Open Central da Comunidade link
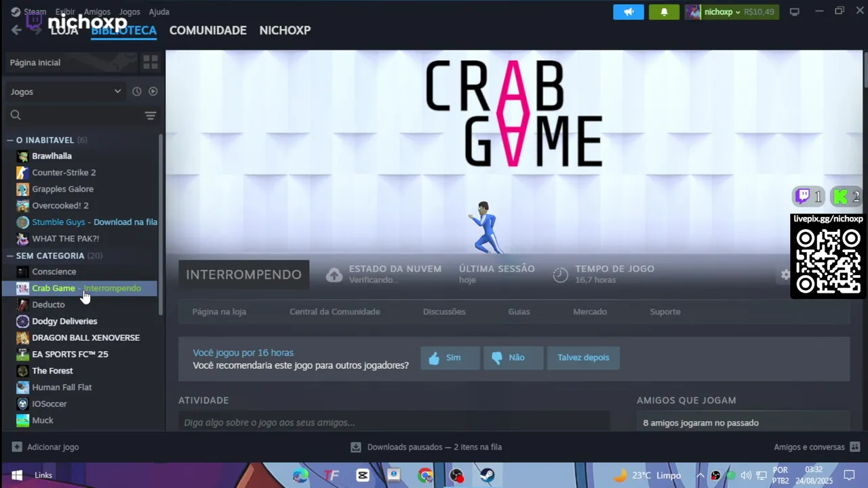This screenshot has width=868, height=488. coord(335,312)
